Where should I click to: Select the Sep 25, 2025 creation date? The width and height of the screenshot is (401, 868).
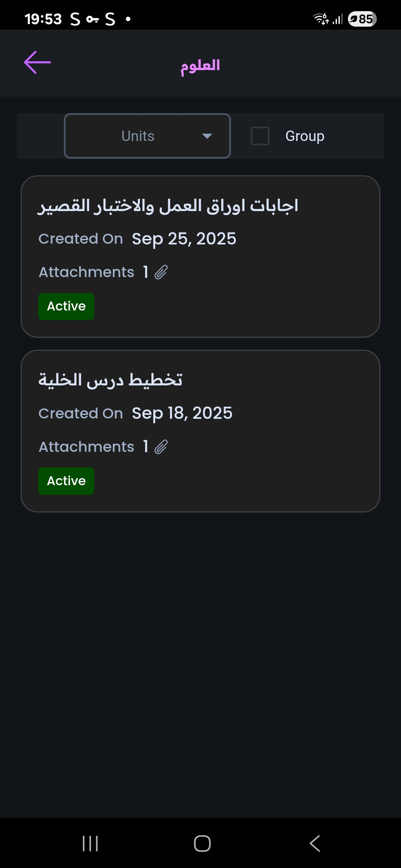point(184,239)
